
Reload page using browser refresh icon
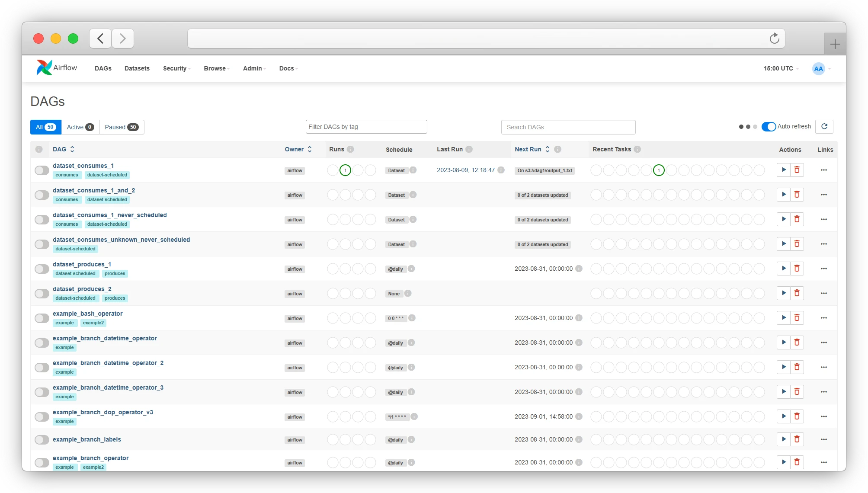774,39
